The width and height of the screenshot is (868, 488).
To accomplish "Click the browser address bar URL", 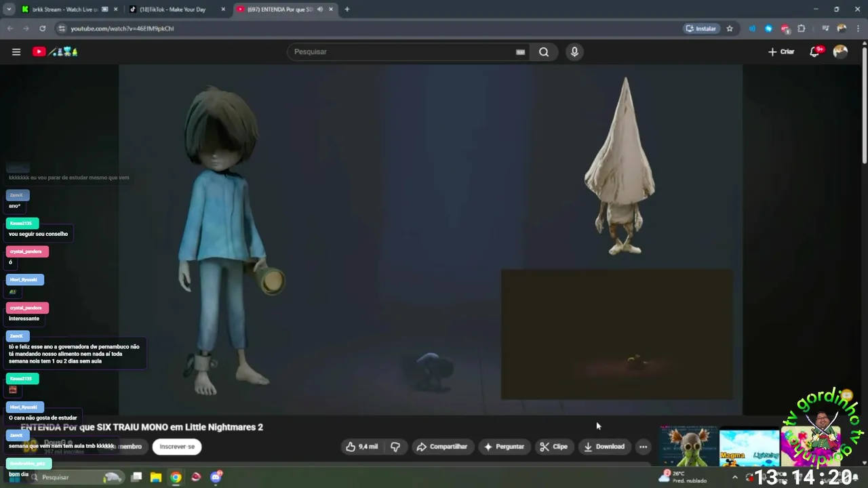I will [122, 28].
